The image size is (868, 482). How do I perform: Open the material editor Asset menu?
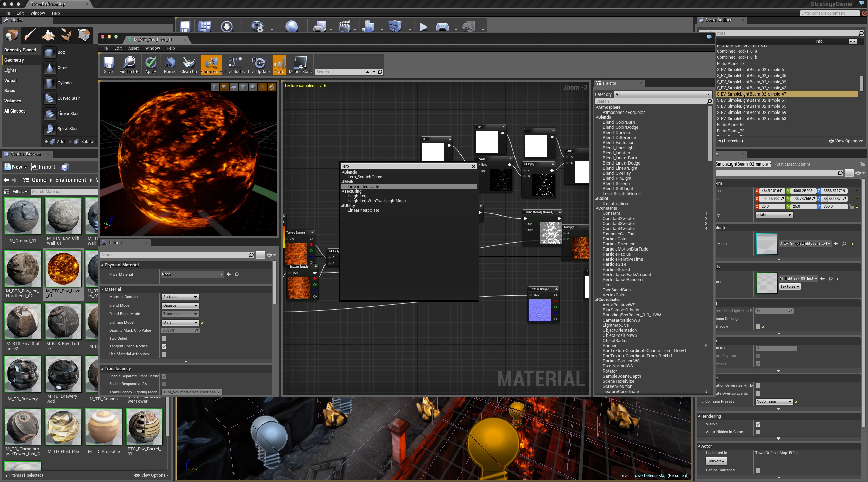click(133, 48)
